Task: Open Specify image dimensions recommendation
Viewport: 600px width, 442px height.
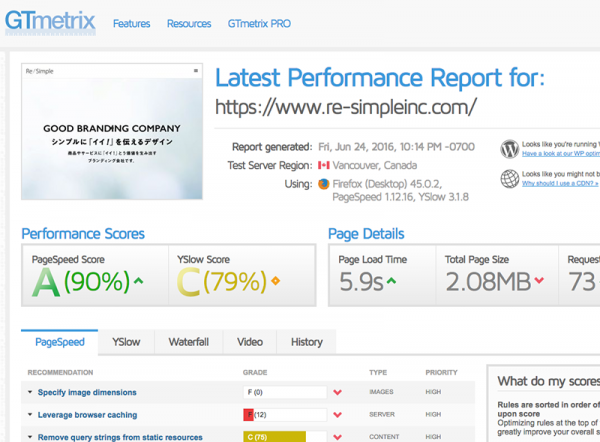Action: tap(87, 392)
